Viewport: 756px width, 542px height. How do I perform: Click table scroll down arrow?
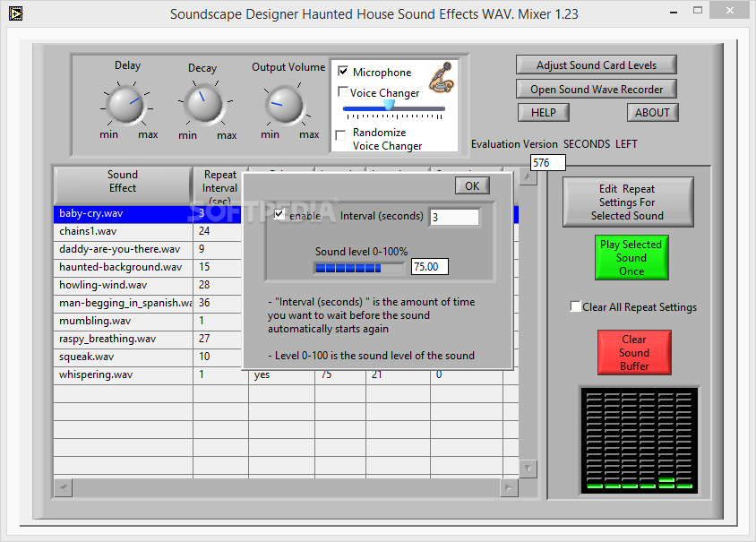point(528,469)
